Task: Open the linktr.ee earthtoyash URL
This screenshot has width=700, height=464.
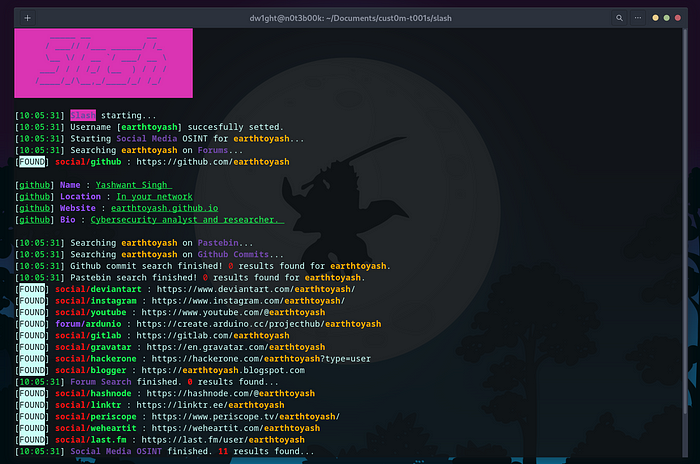Action: (x=210, y=405)
